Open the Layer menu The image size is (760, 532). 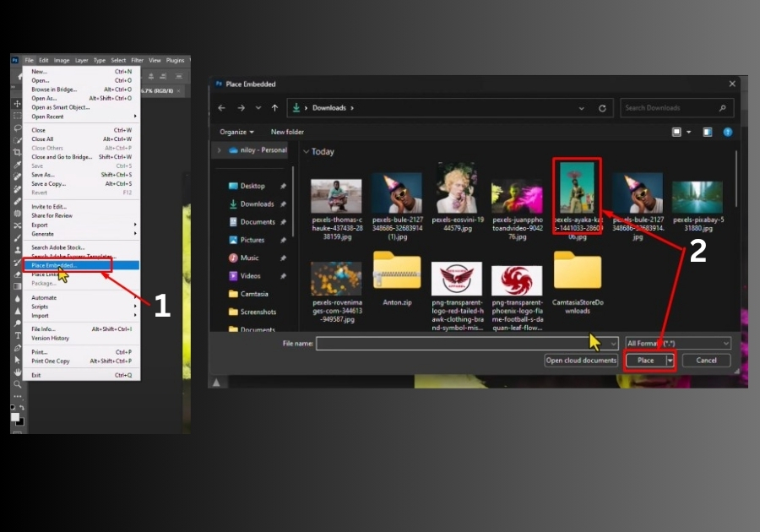pyautogui.click(x=81, y=60)
